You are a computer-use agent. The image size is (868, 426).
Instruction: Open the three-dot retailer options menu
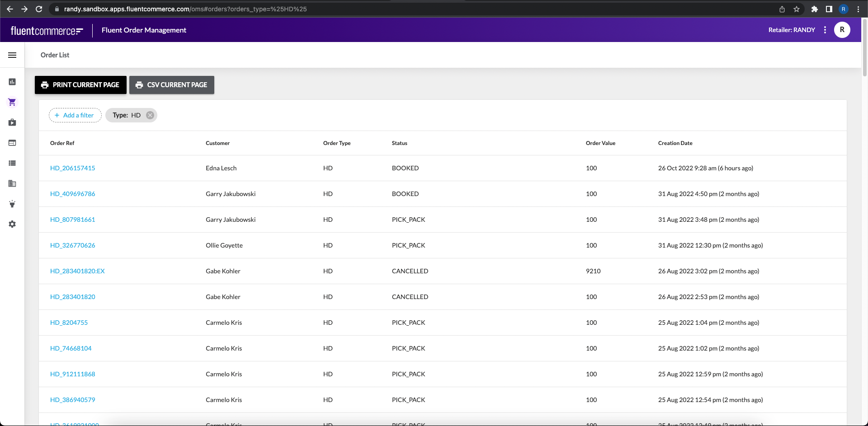(825, 30)
